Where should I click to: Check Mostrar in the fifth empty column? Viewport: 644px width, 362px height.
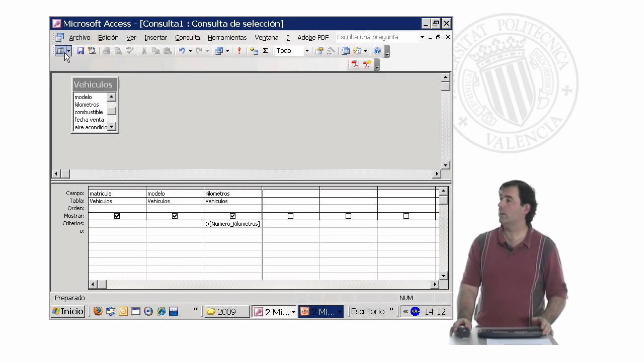(348, 216)
